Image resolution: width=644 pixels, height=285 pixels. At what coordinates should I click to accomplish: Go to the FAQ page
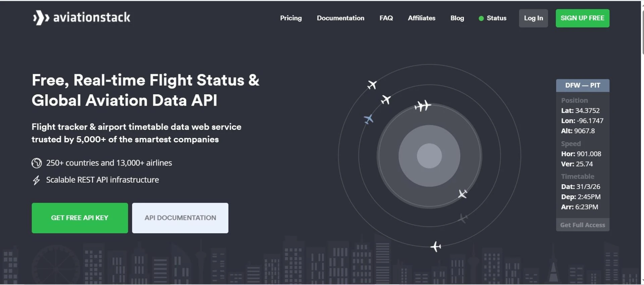[x=386, y=18]
